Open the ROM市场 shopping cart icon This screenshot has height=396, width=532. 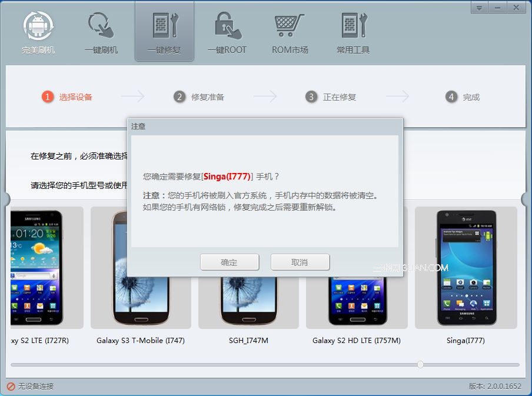[x=289, y=25]
